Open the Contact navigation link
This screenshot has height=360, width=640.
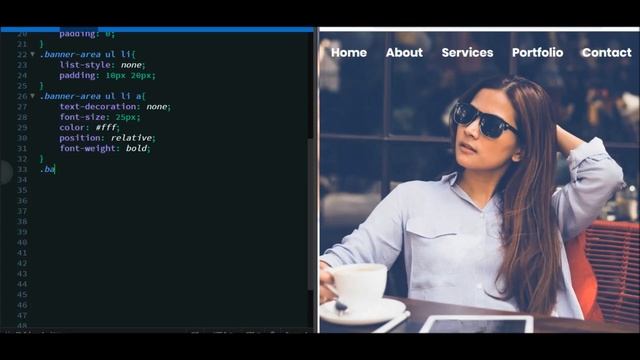point(607,53)
